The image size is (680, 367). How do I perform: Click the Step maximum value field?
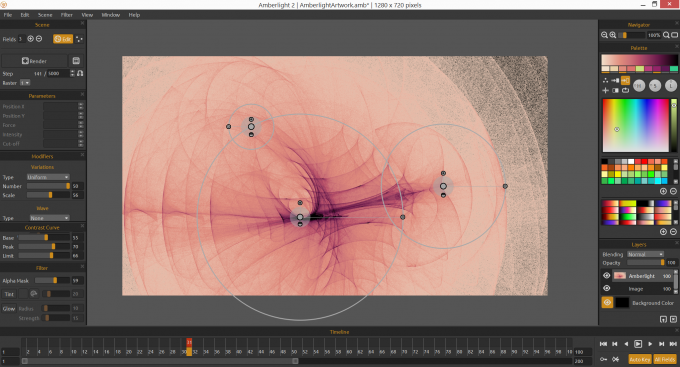pyautogui.click(x=58, y=73)
